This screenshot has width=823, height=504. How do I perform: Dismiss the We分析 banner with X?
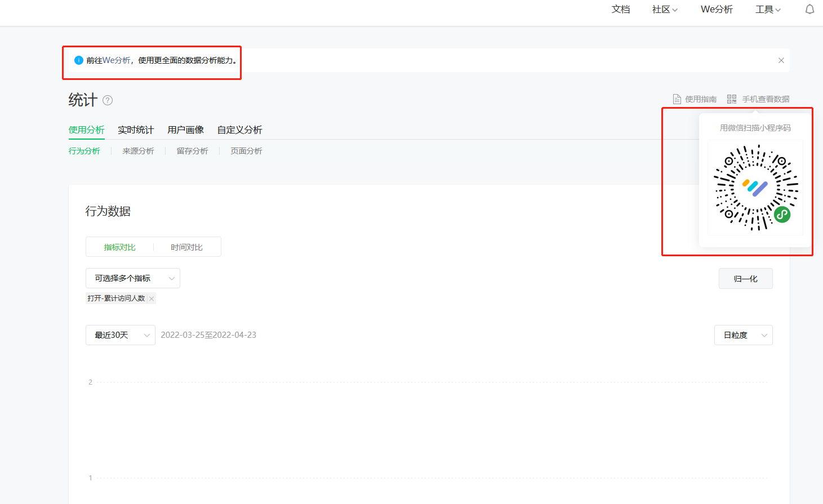[x=781, y=60]
